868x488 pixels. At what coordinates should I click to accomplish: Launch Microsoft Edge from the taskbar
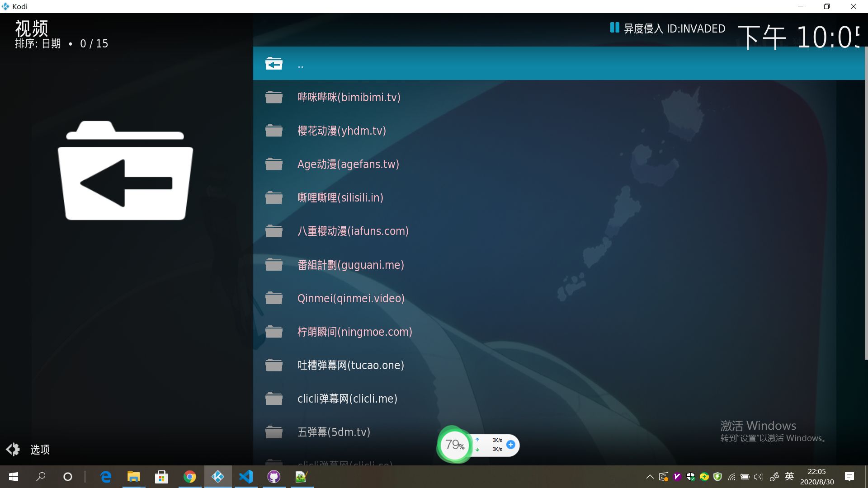[106, 477]
